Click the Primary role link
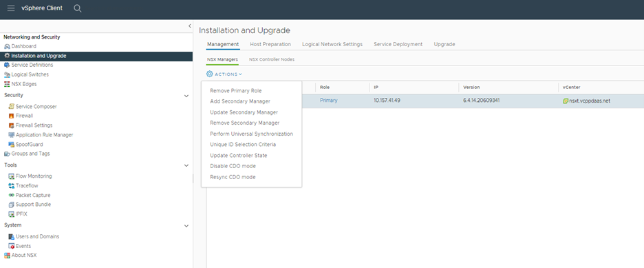This screenshot has width=644, height=268. click(329, 101)
